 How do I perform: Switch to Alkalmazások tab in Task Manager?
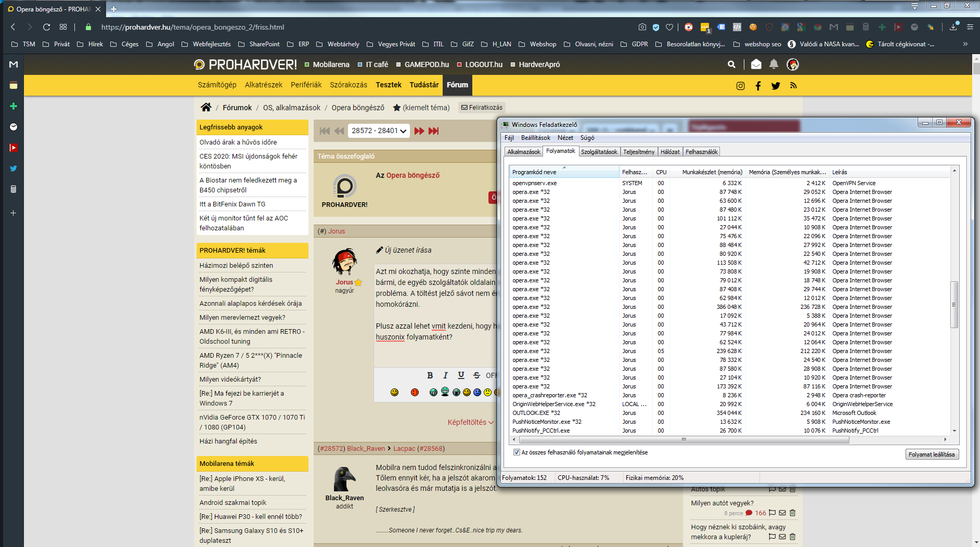tap(524, 152)
